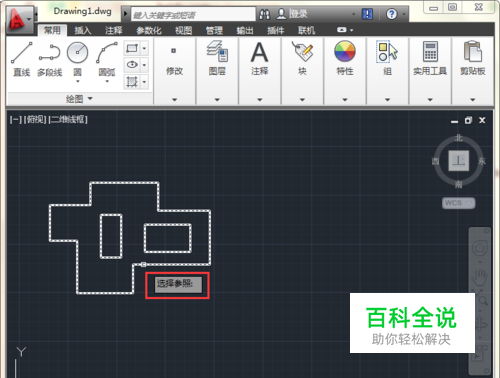500x378 pixels.
Task: Click the [二维线框] visual style label
Action: pyautogui.click(x=68, y=119)
